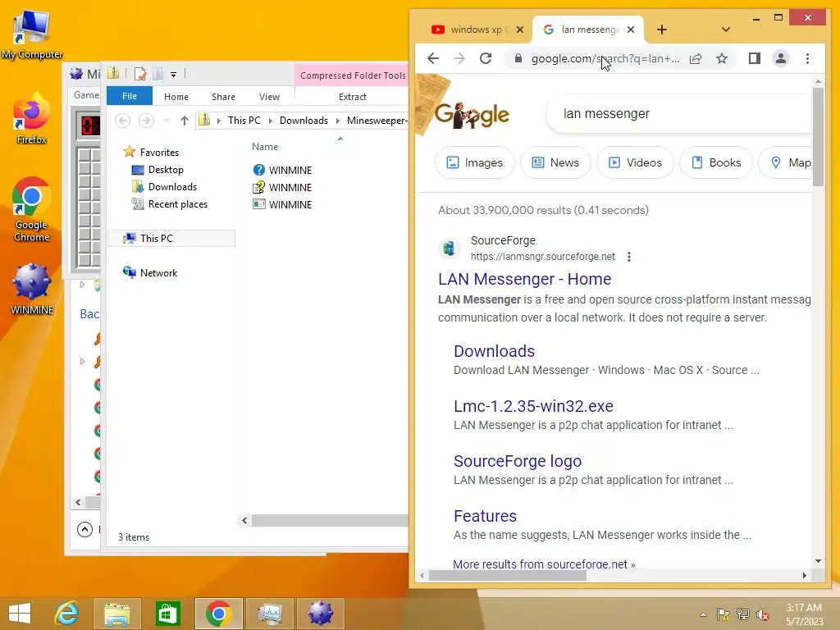Image resolution: width=840 pixels, height=630 pixels.
Task: Open My Computer desktop icon
Action: pos(32,34)
